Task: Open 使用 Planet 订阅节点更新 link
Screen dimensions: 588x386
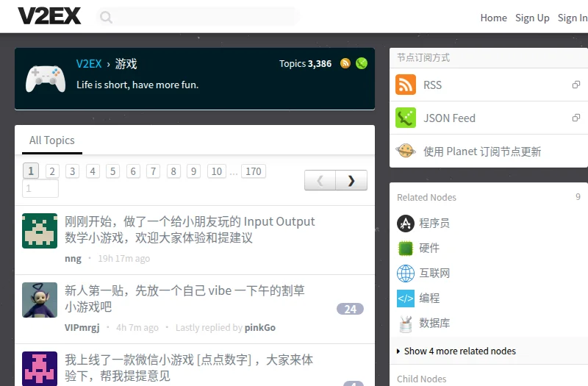Action: 482,151
